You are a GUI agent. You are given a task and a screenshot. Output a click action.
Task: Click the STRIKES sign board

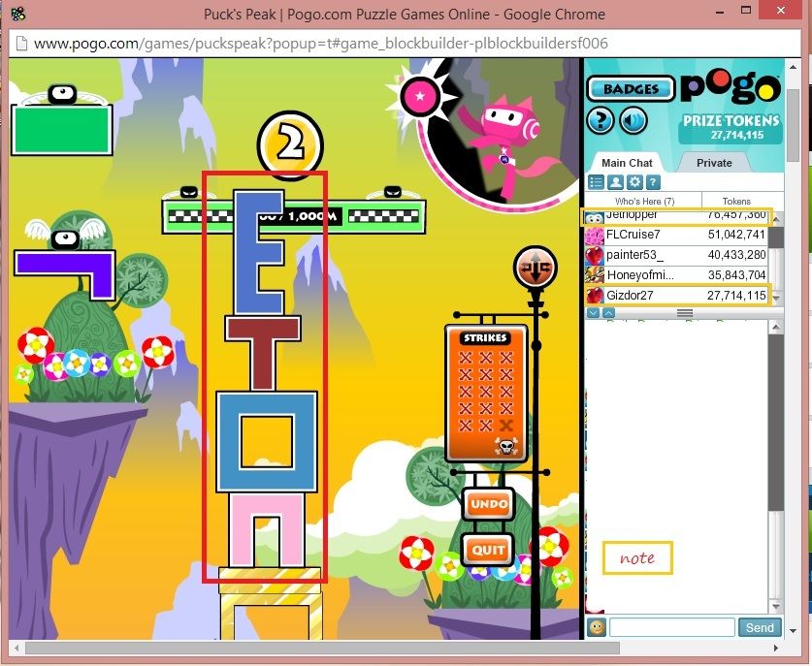(486, 394)
